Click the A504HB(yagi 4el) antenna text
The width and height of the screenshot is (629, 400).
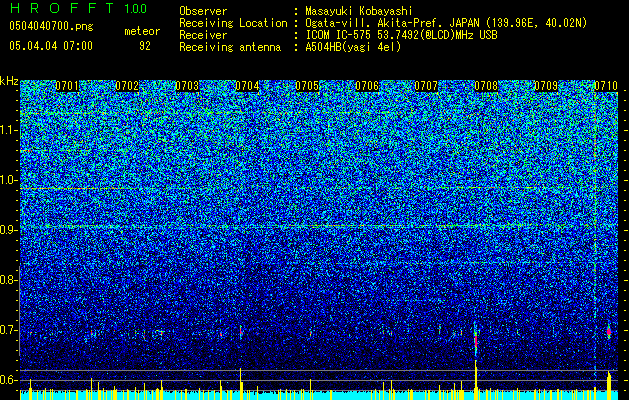pos(353,47)
